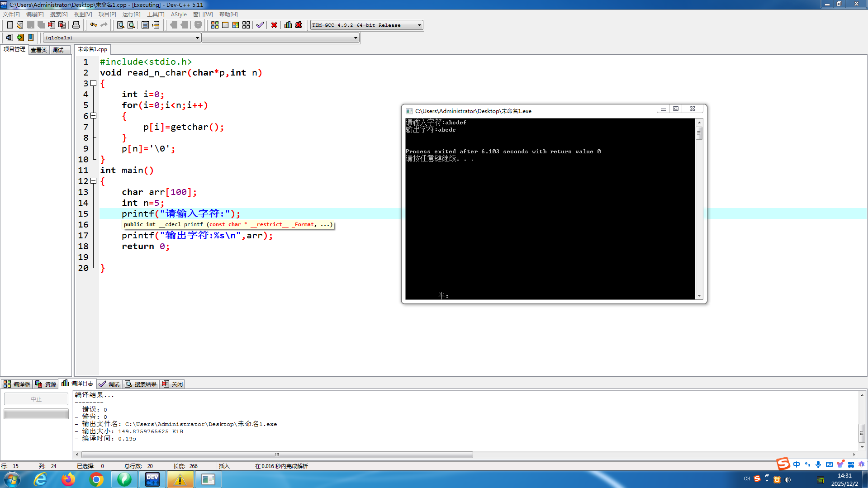Open the AStyle menu
The width and height of the screenshot is (868, 488).
[179, 14]
